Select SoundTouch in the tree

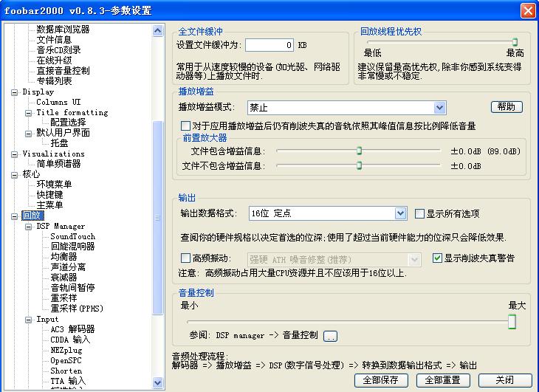click(x=72, y=236)
